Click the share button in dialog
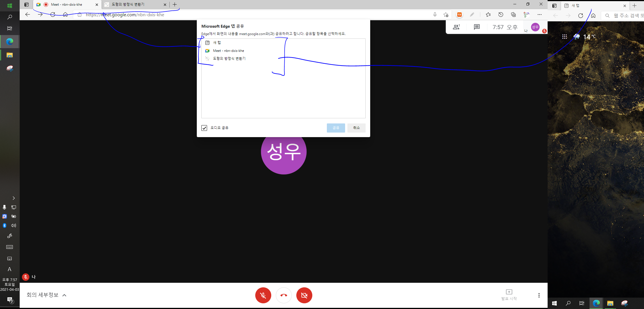 pyautogui.click(x=336, y=128)
